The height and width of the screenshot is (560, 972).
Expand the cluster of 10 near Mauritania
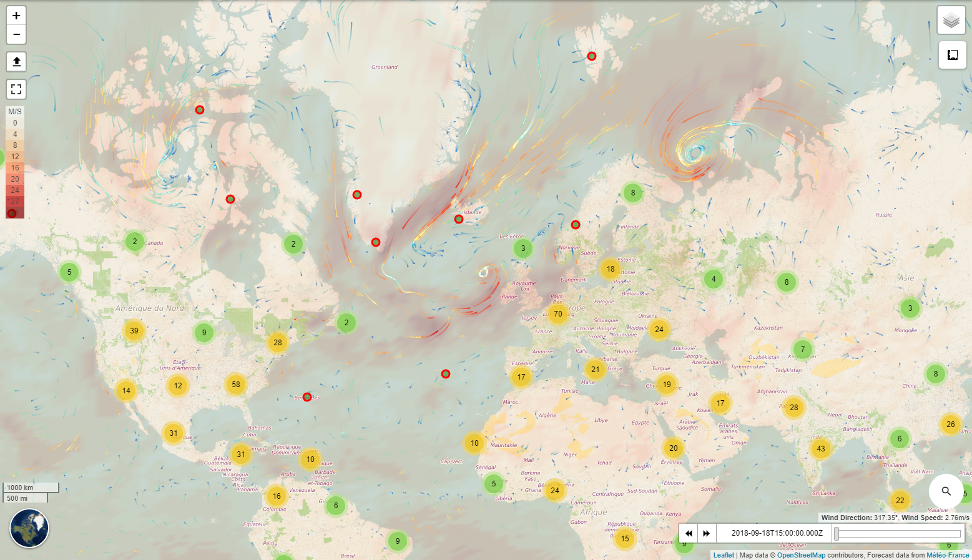point(474,443)
